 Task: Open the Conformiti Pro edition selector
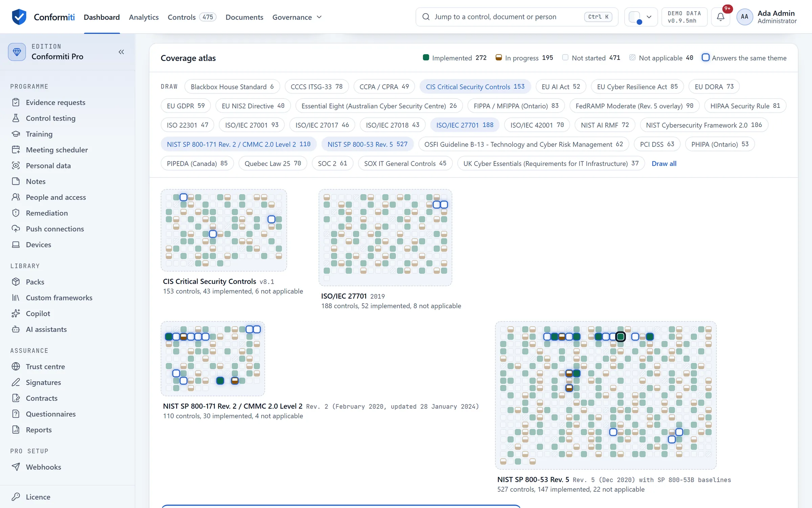pyautogui.click(x=57, y=51)
